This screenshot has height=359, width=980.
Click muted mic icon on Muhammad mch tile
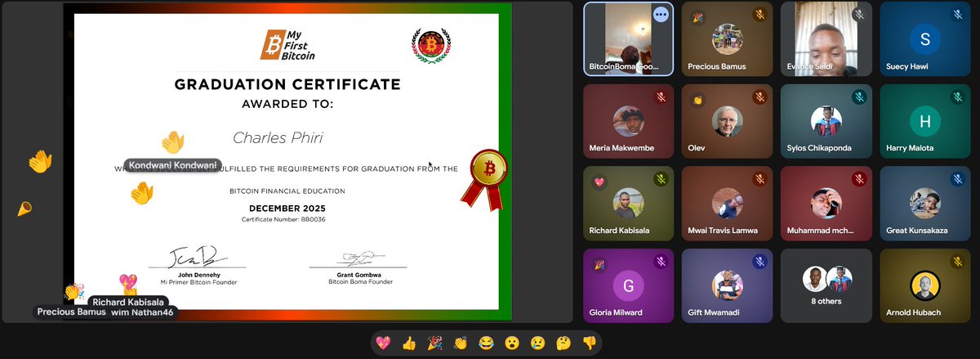tap(858, 179)
